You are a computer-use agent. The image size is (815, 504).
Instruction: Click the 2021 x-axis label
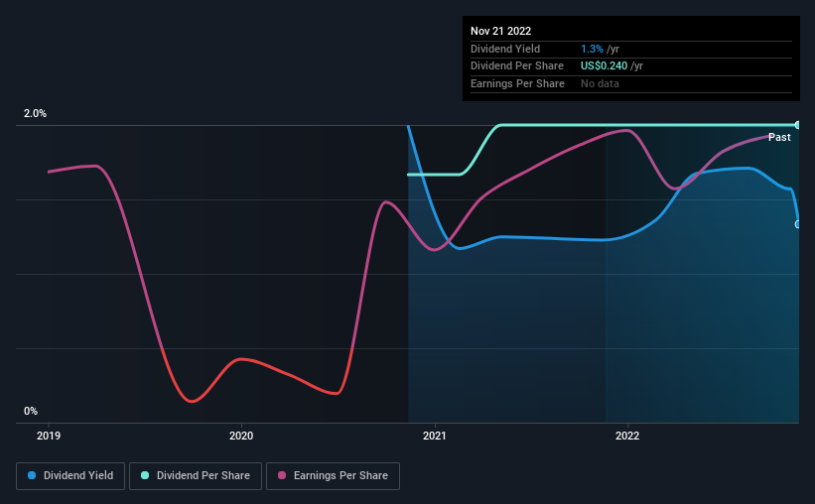(435, 436)
